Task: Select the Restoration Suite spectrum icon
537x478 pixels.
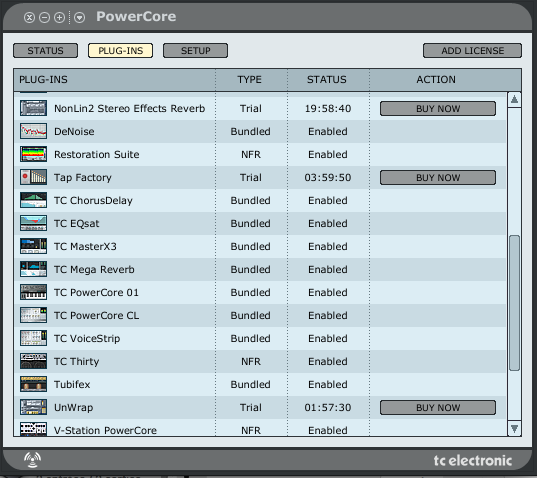Action: pyautogui.click(x=33, y=154)
